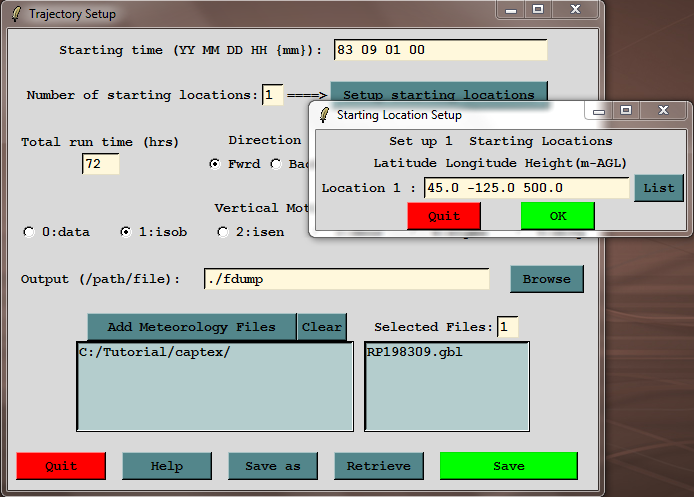Open Retrieve to load a saved setup
The height and width of the screenshot is (497, 694).
[x=378, y=466]
